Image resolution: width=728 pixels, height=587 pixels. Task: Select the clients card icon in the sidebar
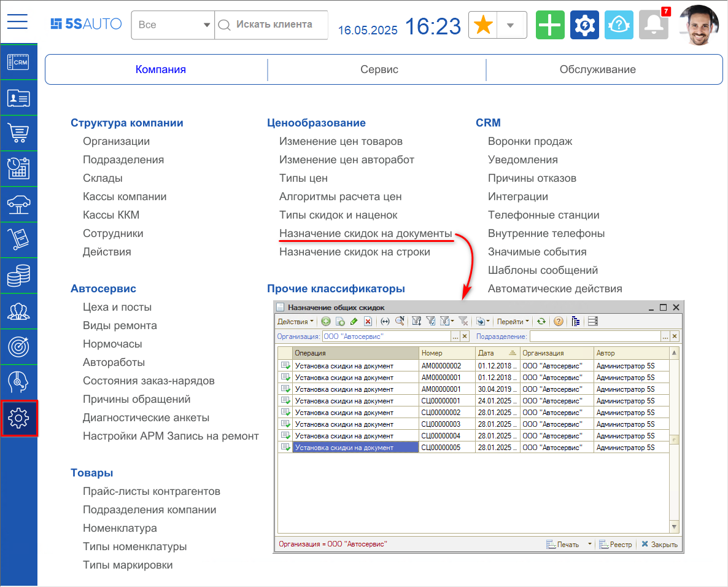18,98
